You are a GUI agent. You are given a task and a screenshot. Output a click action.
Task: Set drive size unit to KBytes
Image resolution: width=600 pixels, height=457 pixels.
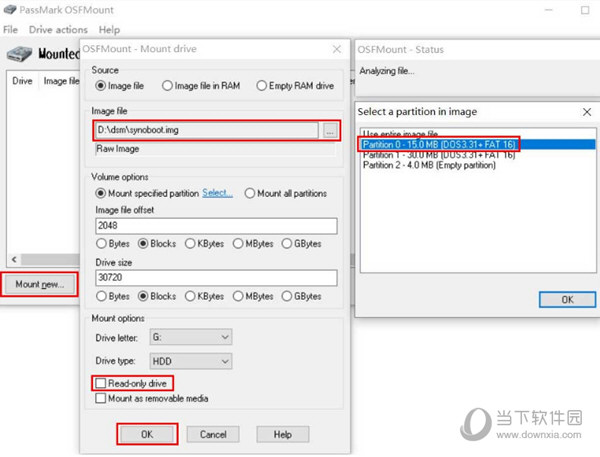tap(190, 296)
